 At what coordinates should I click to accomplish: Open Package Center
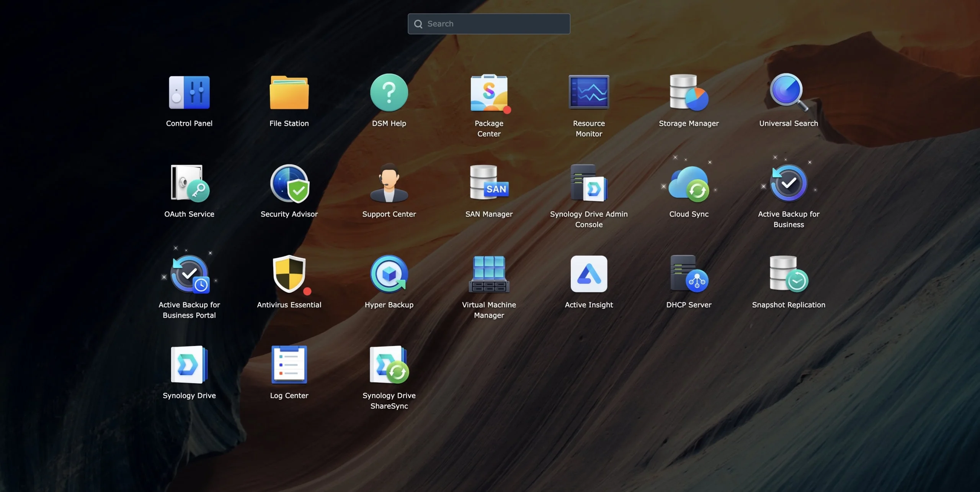tap(489, 92)
